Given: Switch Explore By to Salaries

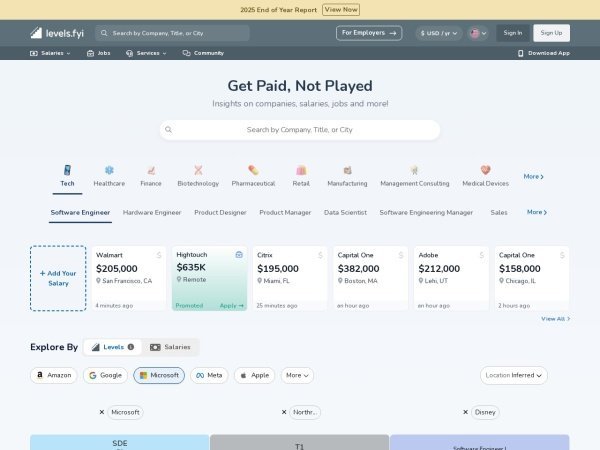Looking at the screenshot, I should (x=170, y=347).
